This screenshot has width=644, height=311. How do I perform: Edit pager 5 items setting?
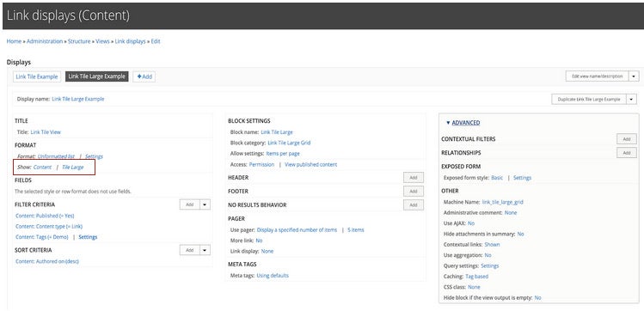pos(356,229)
